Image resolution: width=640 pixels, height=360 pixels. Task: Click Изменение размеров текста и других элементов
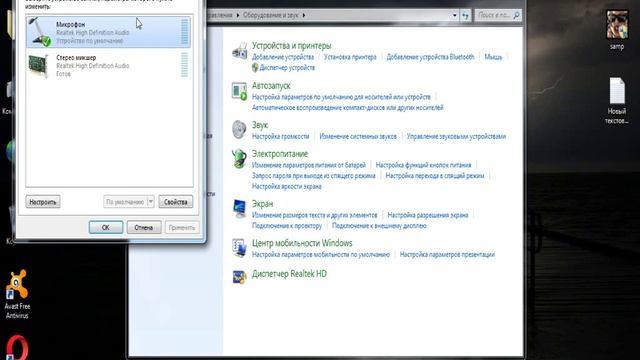pyautogui.click(x=314, y=215)
